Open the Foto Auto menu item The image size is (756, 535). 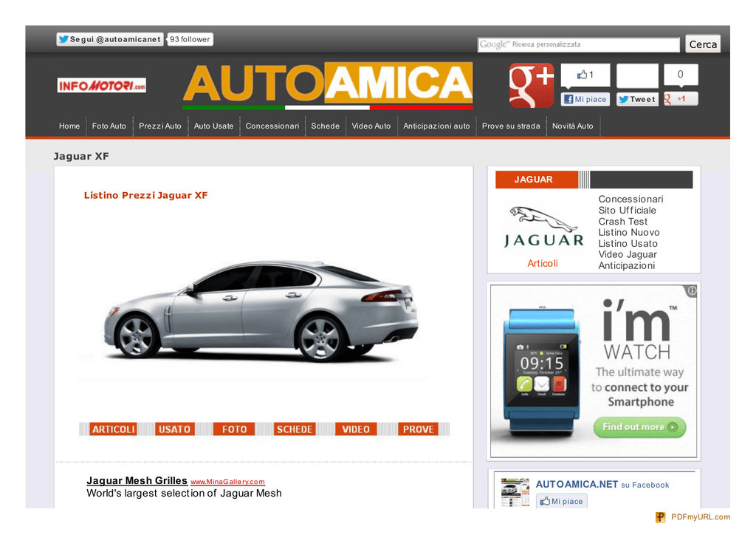coord(109,126)
